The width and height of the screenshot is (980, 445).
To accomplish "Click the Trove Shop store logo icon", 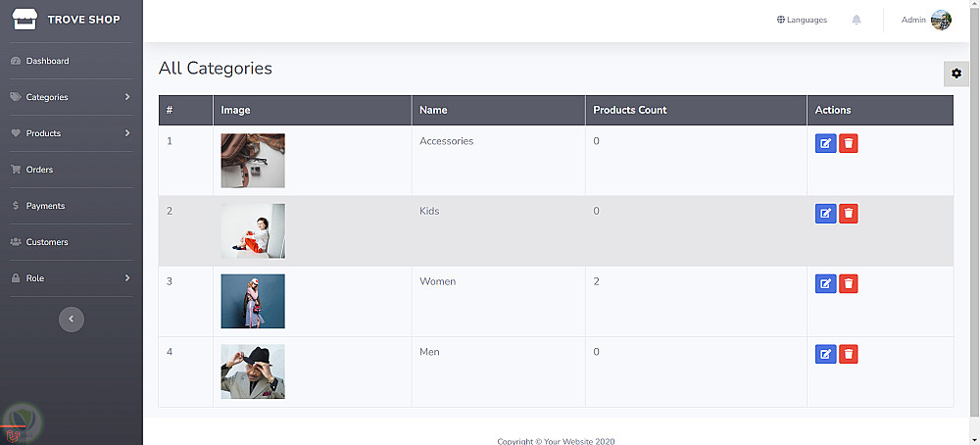I will point(24,19).
